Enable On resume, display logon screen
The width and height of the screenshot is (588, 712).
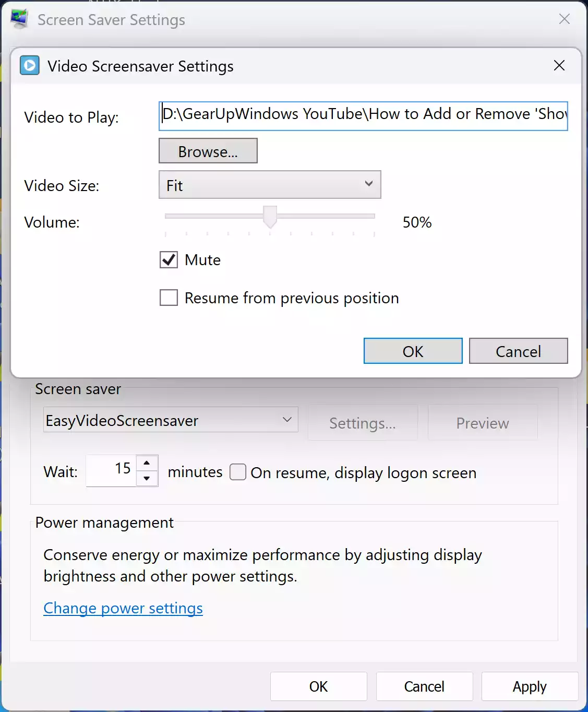coord(237,471)
